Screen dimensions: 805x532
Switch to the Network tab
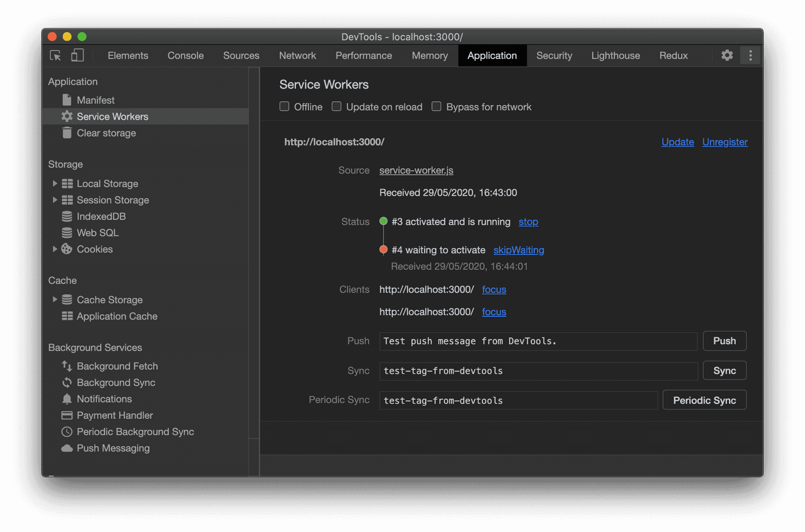[297, 55]
